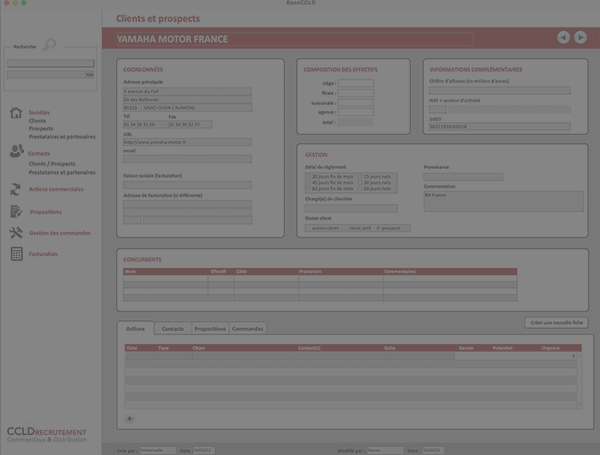Add an action row with plus icon
The width and height of the screenshot is (600, 455).
(129, 419)
